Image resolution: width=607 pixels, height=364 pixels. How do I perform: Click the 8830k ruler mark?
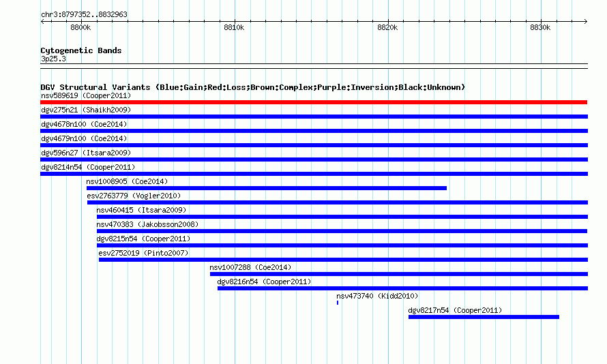(540, 27)
